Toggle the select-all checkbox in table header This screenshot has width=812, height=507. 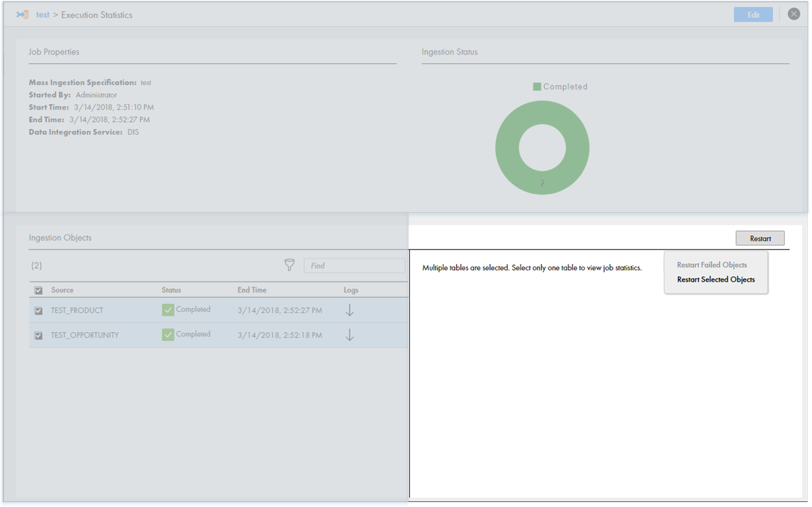point(38,290)
